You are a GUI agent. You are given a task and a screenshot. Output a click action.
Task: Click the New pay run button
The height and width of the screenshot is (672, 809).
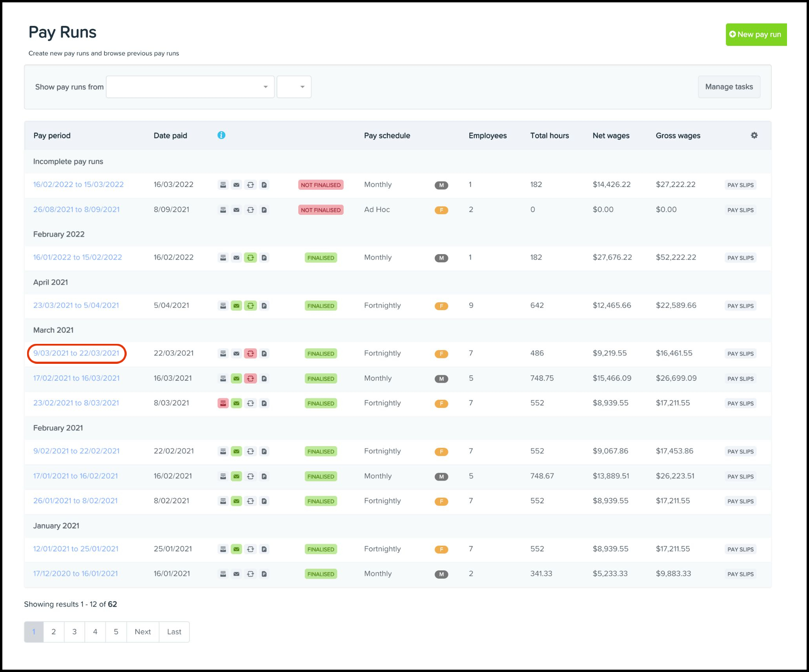pos(756,35)
